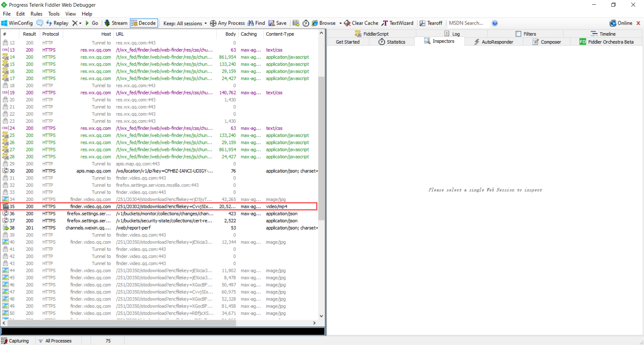Click the Replay toolbar button
This screenshot has height=345, width=644.
[x=57, y=23]
